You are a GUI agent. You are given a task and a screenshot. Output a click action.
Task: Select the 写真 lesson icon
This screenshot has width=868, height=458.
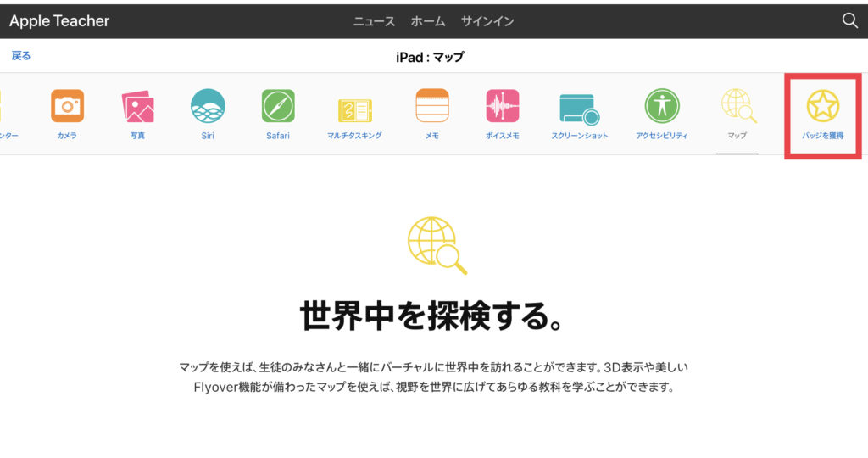coord(137,107)
